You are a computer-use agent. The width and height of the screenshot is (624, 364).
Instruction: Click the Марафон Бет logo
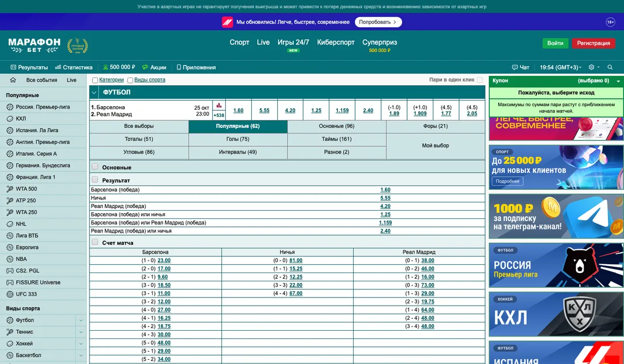tap(34, 45)
